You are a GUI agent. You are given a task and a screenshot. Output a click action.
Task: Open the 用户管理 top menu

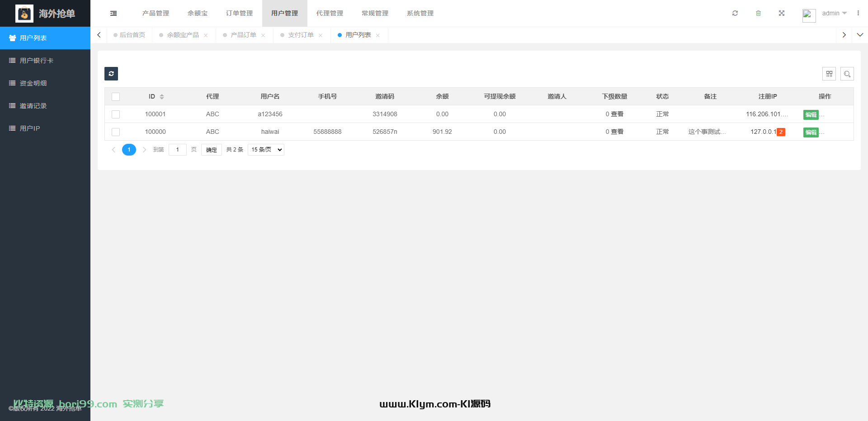coord(284,13)
